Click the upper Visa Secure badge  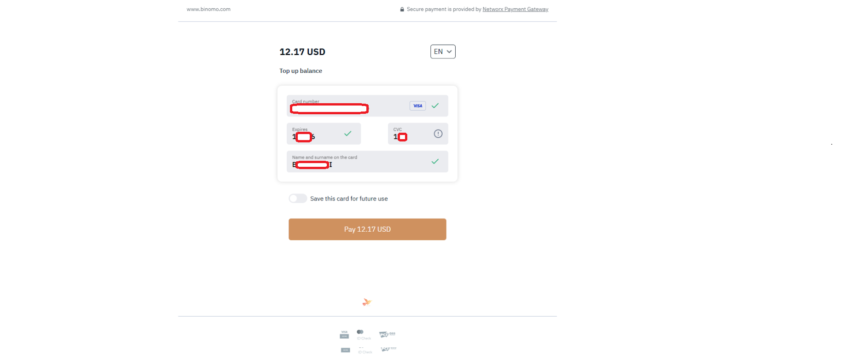click(x=344, y=335)
